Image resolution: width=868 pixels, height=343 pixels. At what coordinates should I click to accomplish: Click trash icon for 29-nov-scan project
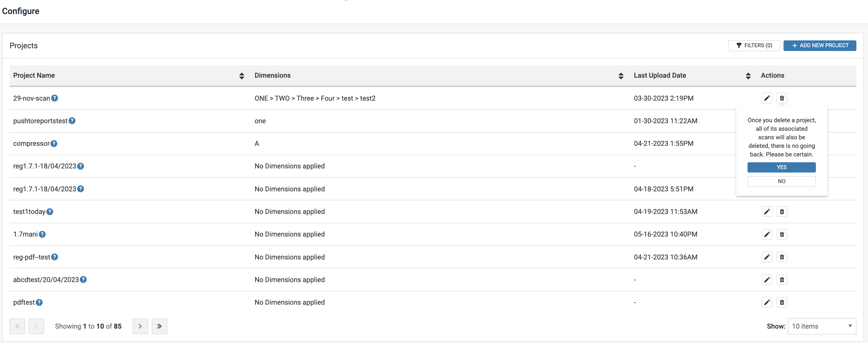point(781,98)
